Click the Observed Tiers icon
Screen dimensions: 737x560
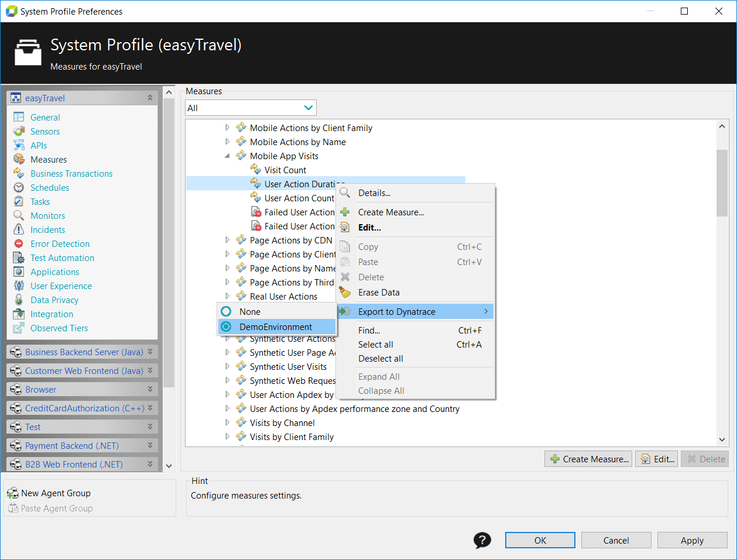click(x=19, y=328)
